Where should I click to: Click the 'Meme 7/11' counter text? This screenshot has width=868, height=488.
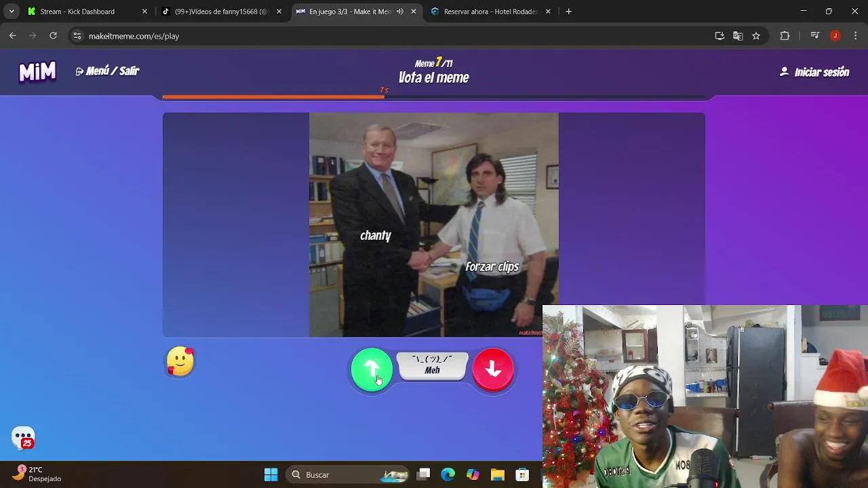tap(434, 63)
